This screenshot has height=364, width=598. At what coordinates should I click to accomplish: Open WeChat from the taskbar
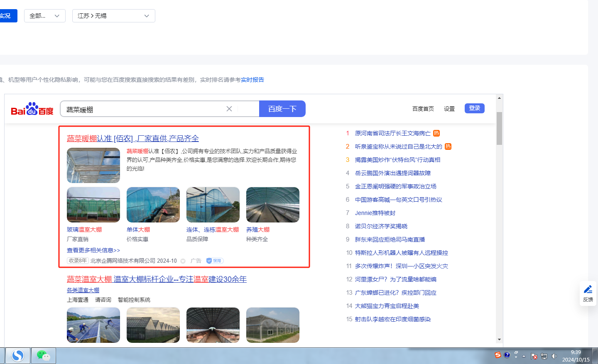click(x=44, y=356)
